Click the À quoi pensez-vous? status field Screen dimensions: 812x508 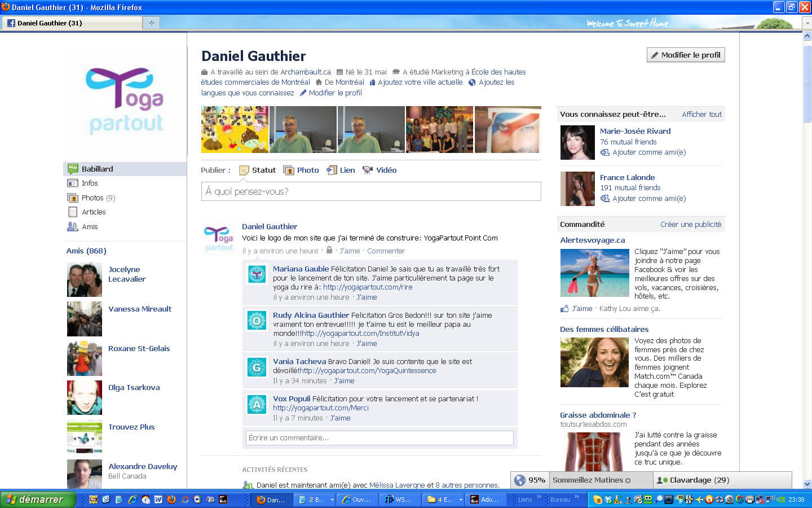(x=370, y=192)
